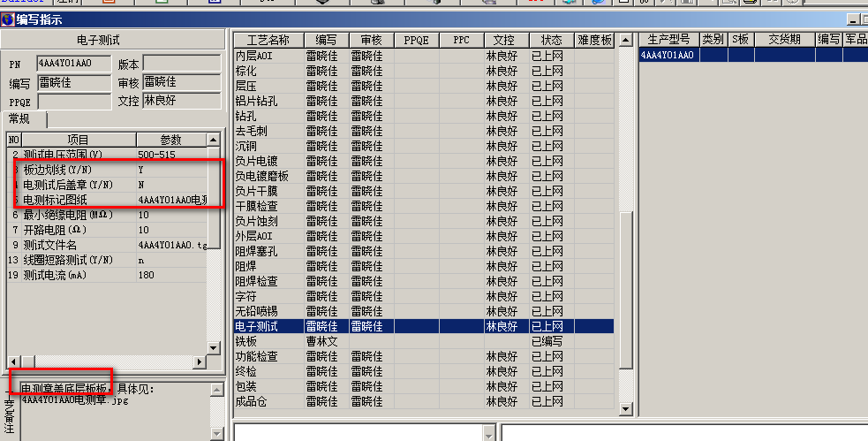
Task: Sort by the 项目 column header
Action: click(78, 140)
